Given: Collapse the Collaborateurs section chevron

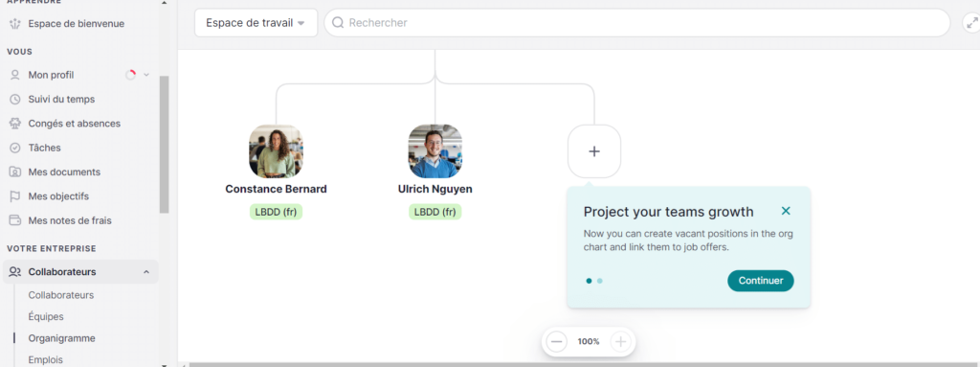Looking at the screenshot, I should coord(146,272).
